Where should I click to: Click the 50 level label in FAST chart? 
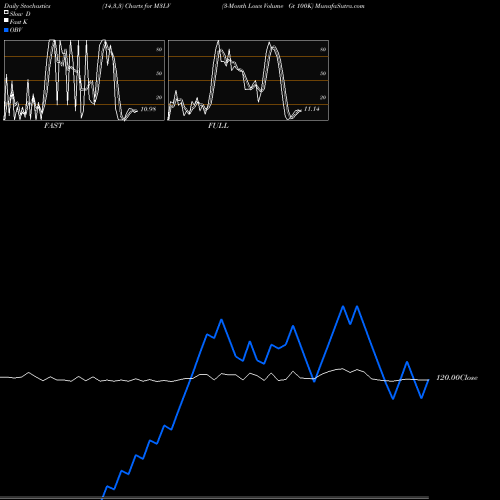pos(159,73)
